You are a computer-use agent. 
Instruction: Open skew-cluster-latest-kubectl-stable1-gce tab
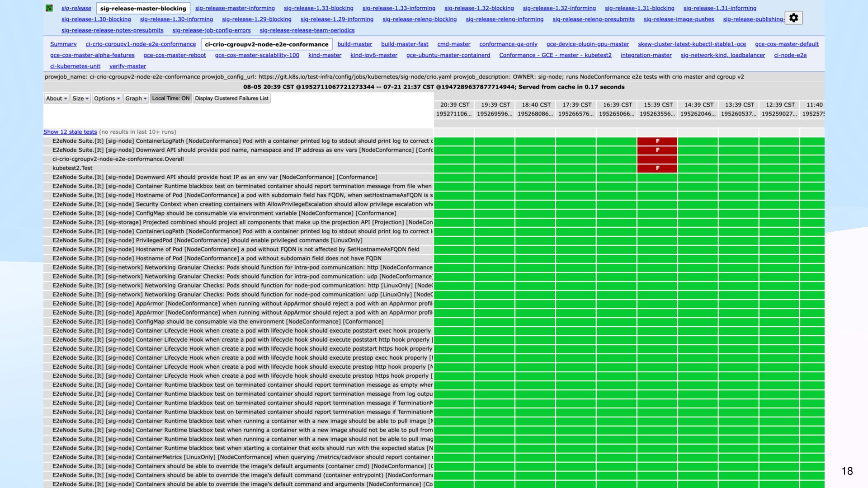point(692,44)
